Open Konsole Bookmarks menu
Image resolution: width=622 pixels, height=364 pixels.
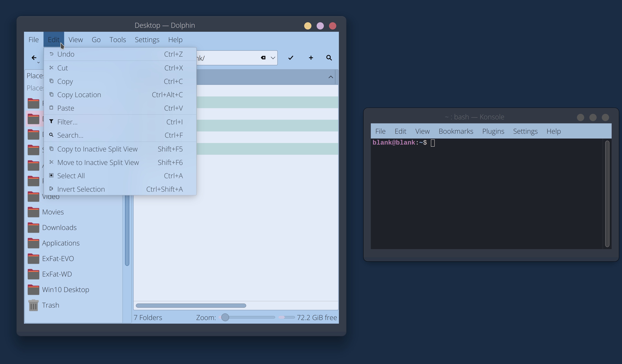(456, 131)
